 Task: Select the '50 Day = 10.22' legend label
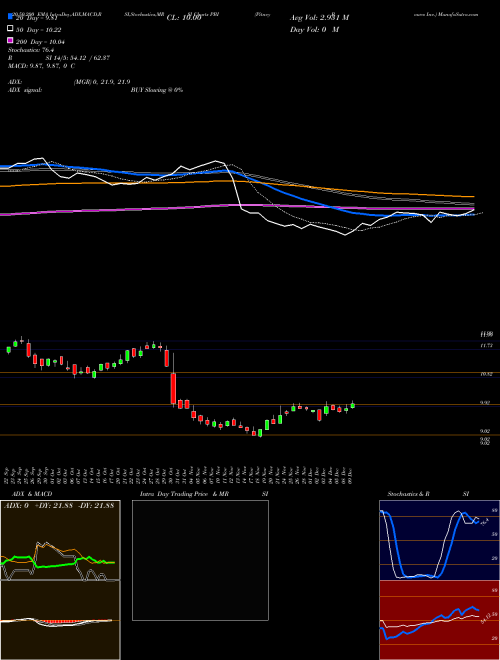tap(37, 30)
